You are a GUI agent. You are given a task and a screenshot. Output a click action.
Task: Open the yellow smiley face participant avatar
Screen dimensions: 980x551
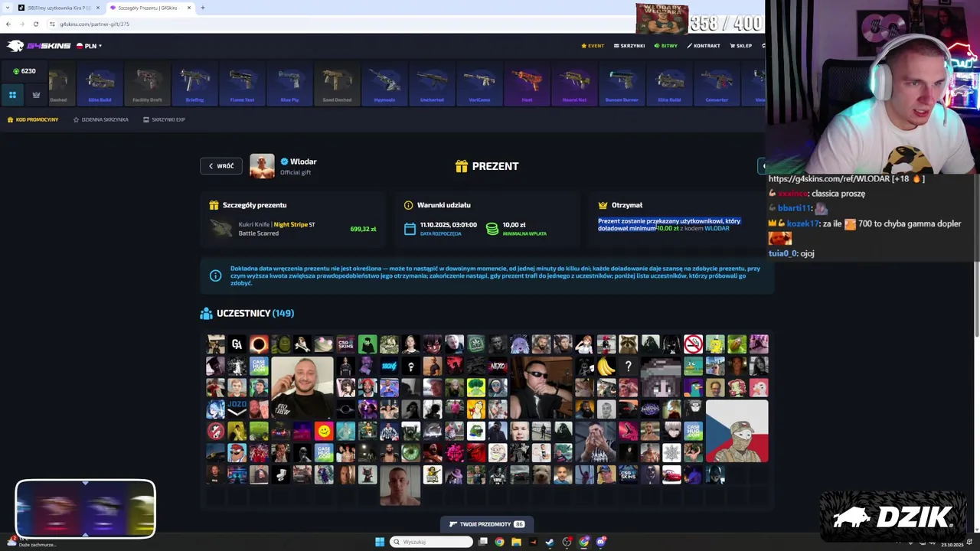pyautogui.click(x=324, y=431)
